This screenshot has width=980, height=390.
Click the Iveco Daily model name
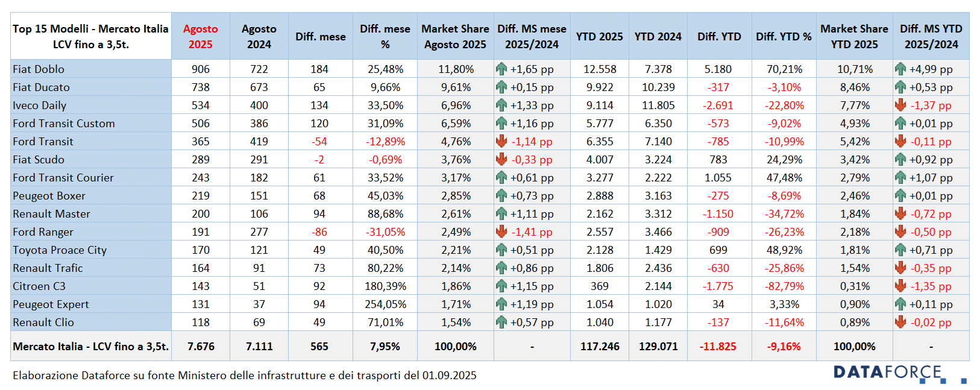coord(40,105)
